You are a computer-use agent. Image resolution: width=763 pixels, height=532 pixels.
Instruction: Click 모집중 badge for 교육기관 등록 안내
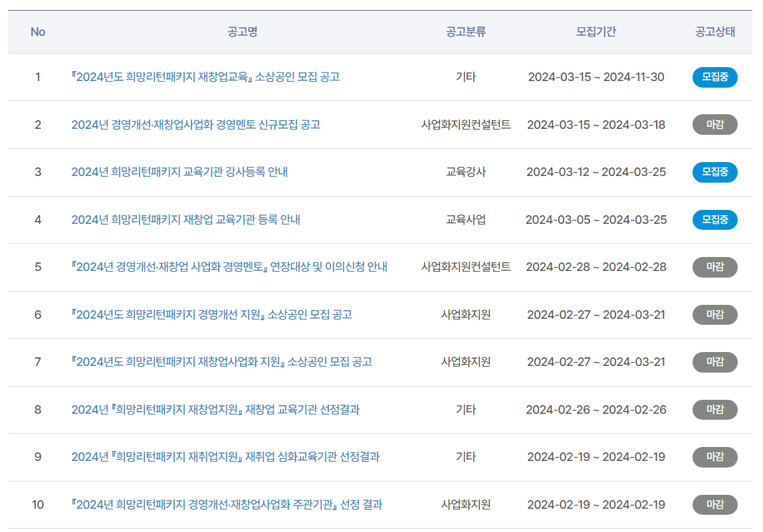pos(715,219)
